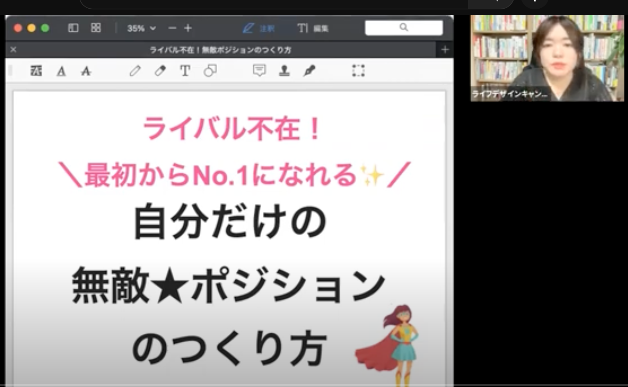Add a new tab with the plus button

pyautogui.click(x=445, y=50)
